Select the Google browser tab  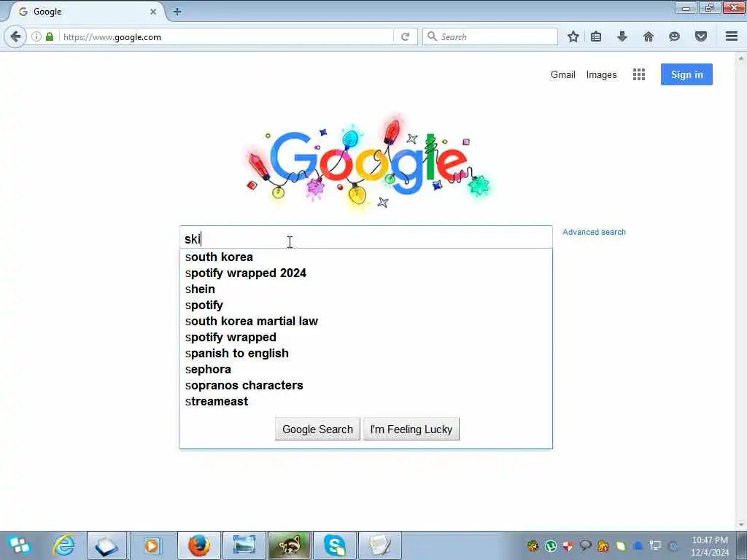(86, 12)
